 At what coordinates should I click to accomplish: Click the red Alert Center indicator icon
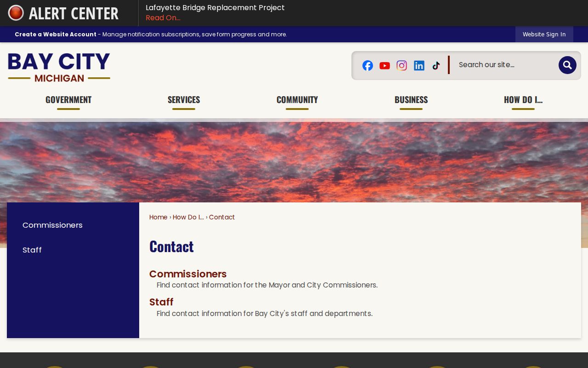pyautogui.click(x=16, y=13)
